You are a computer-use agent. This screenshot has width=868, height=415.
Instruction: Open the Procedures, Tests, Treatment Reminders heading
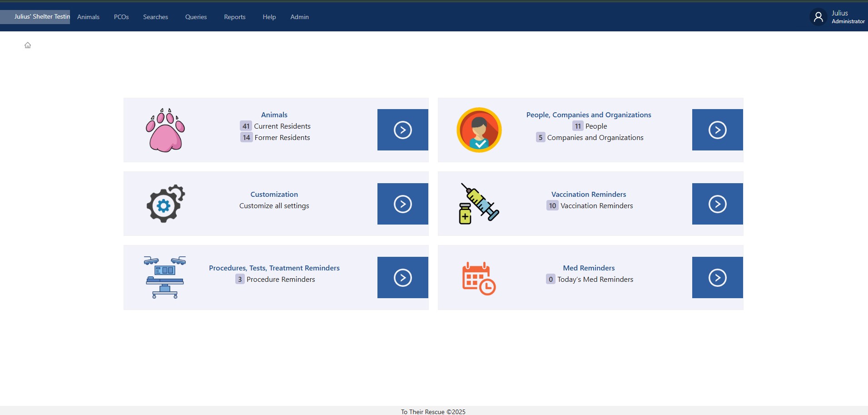coord(274,268)
